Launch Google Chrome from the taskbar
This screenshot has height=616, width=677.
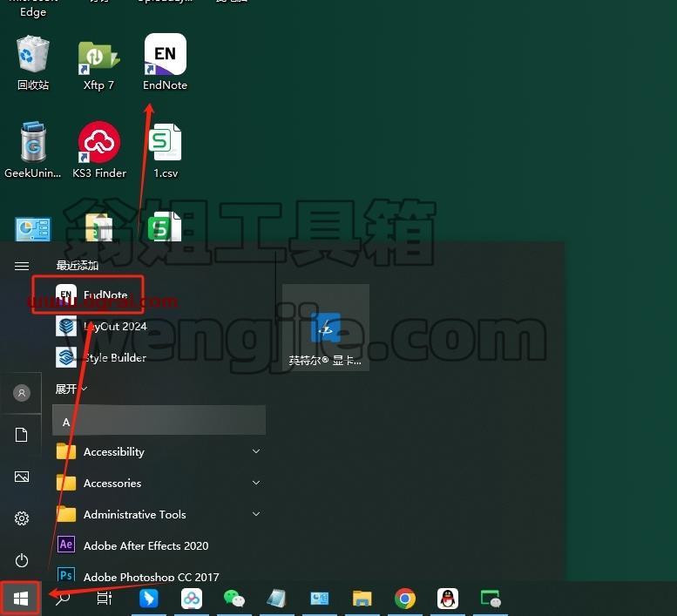pos(405,599)
